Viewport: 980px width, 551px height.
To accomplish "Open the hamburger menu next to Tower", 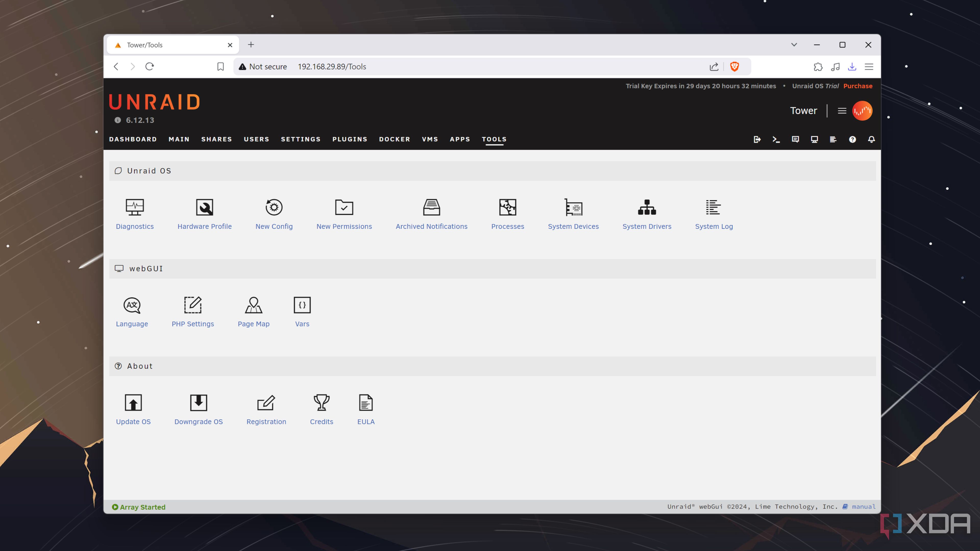I will pos(842,111).
